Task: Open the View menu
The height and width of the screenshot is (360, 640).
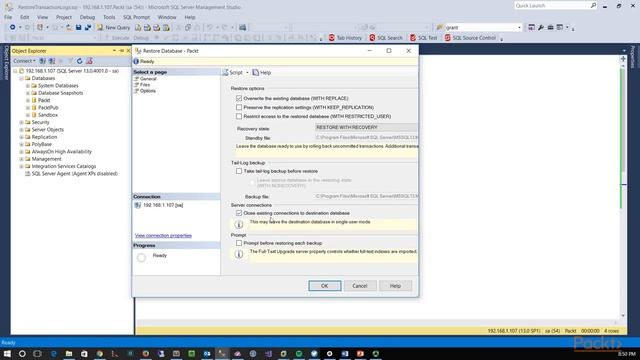Action: click(42, 17)
